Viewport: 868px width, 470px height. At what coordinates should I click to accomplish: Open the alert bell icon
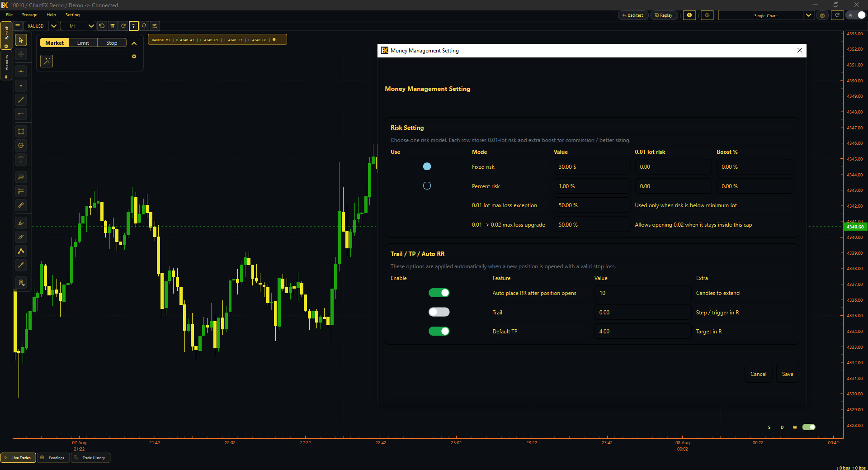[x=144, y=26]
